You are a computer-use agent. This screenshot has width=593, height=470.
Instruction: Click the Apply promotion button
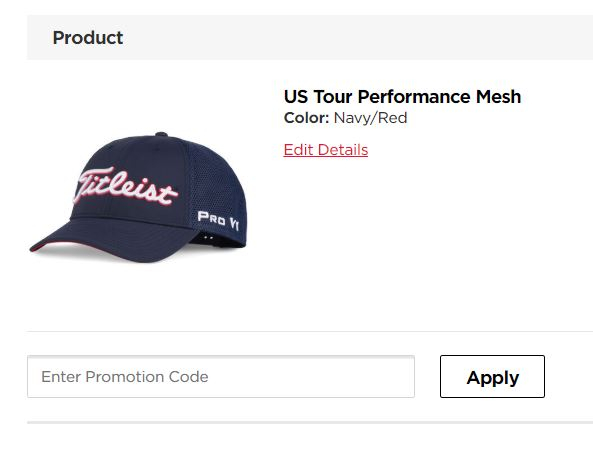click(492, 376)
